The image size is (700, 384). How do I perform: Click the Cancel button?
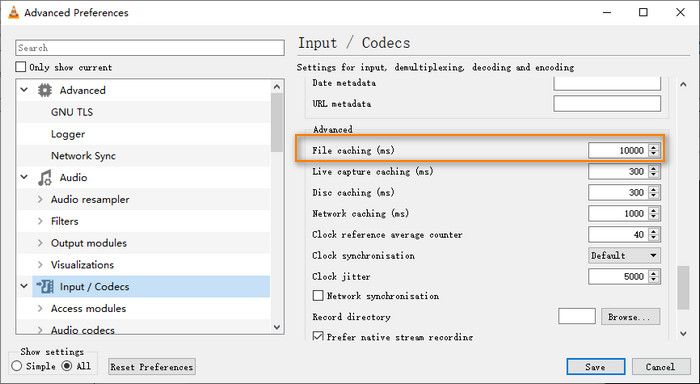pos(661,367)
